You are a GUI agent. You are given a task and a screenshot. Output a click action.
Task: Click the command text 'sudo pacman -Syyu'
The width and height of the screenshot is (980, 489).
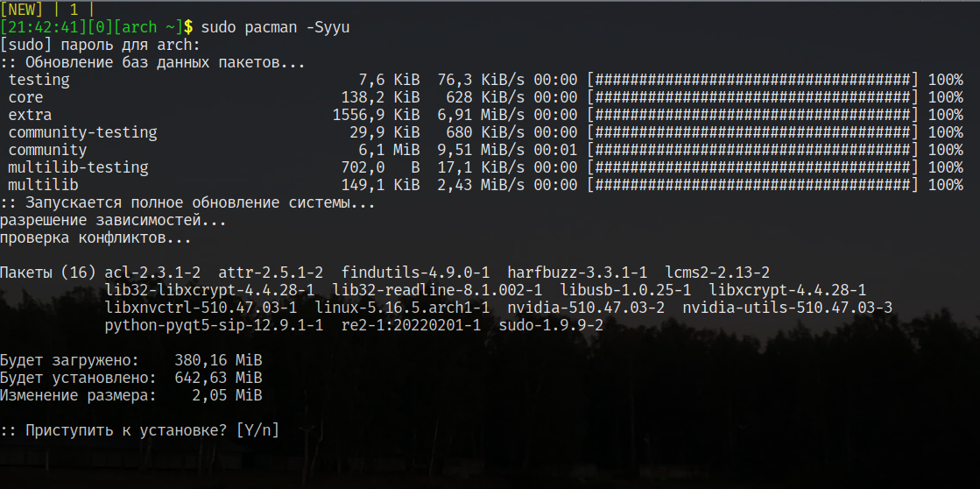275,27
